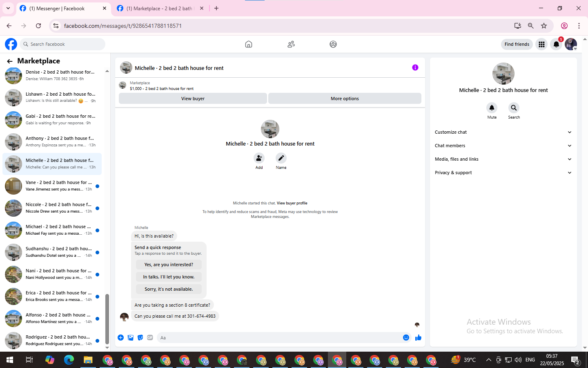Open the Windows Start menu
Image resolution: width=588 pixels, height=368 pixels.
point(10,360)
